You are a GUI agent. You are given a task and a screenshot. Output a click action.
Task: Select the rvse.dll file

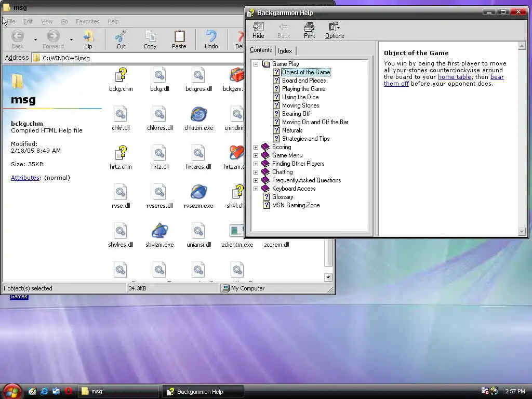(121, 197)
